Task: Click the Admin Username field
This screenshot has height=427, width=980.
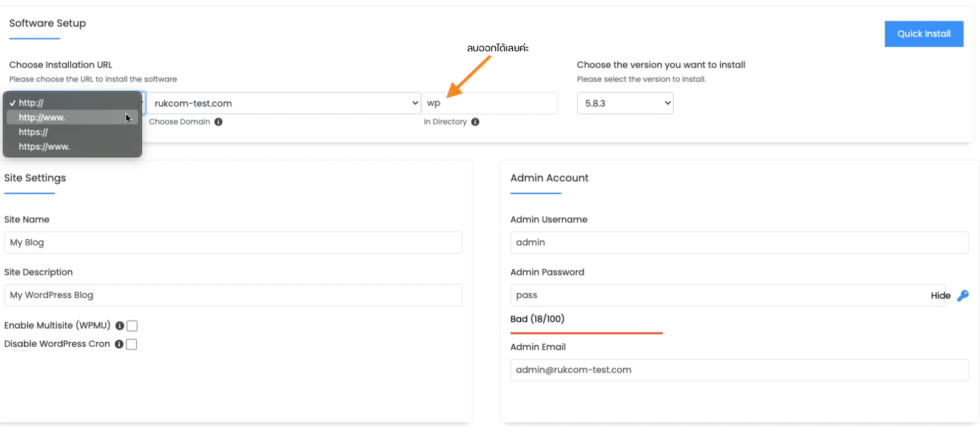Action: point(739,243)
